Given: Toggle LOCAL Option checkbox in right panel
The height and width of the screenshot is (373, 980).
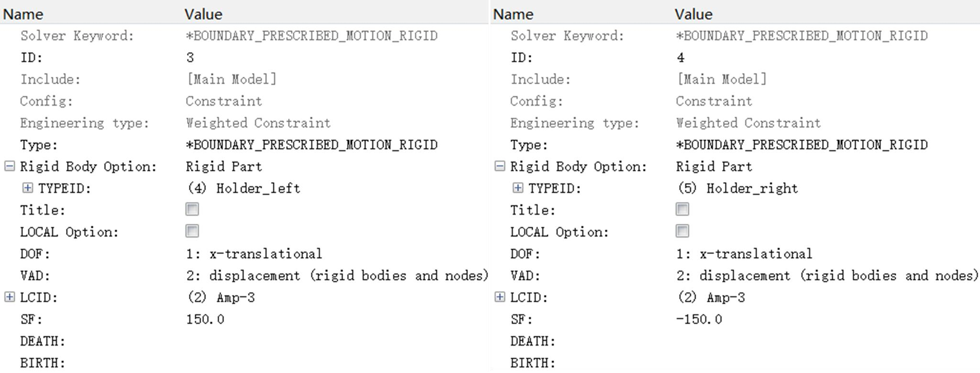Looking at the screenshot, I should point(682,231).
